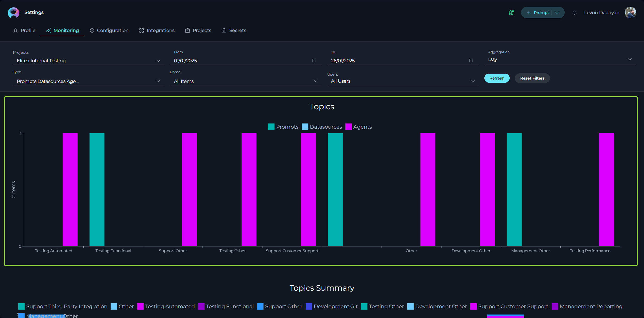Click the Topics Summary heading
Viewport: 644px width, 318px height.
pyautogui.click(x=322, y=288)
